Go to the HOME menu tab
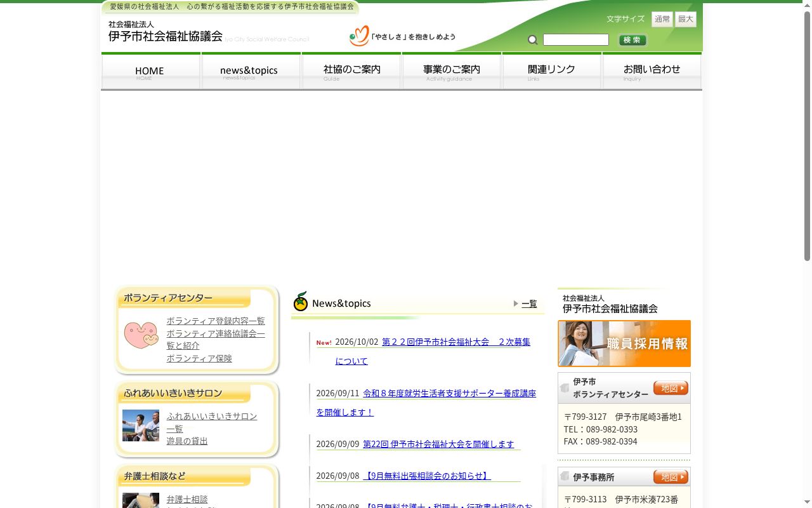Viewport: 812px width, 508px height. pos(151,71)
